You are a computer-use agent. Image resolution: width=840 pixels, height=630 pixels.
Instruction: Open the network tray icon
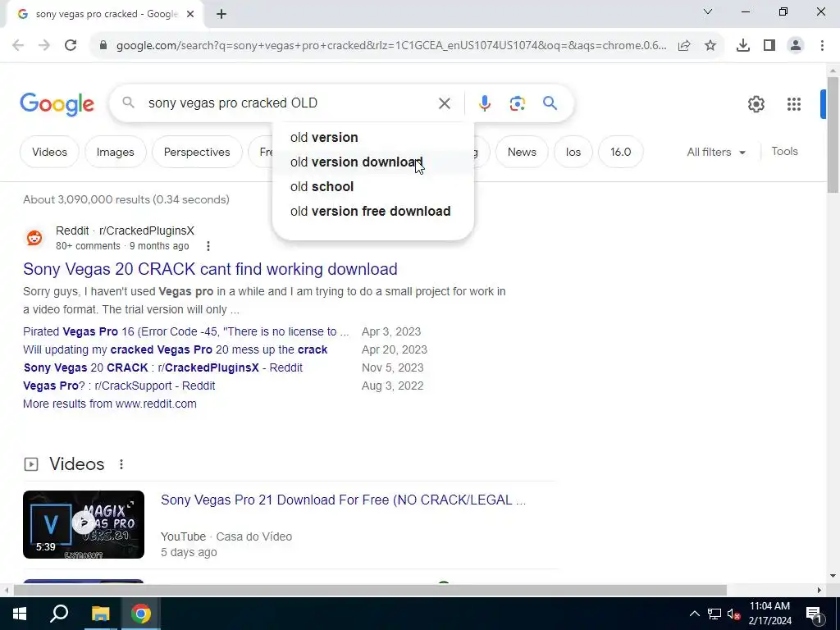714,614
